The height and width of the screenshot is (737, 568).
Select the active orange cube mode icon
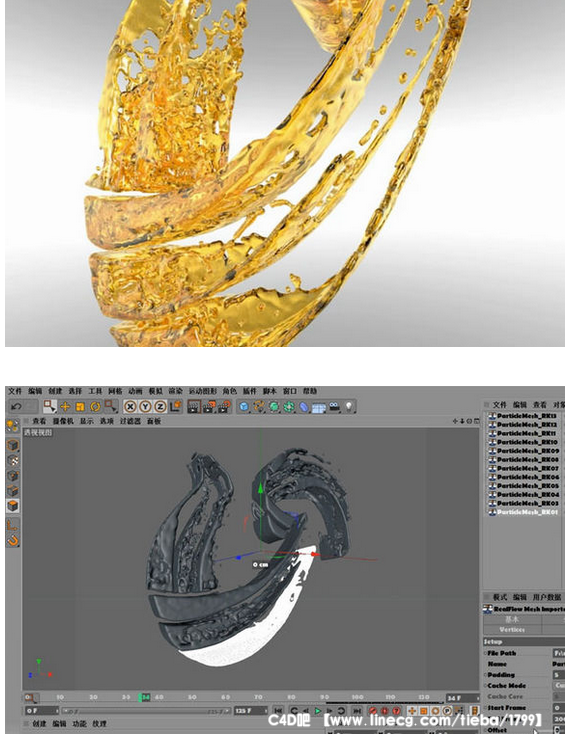13,506
